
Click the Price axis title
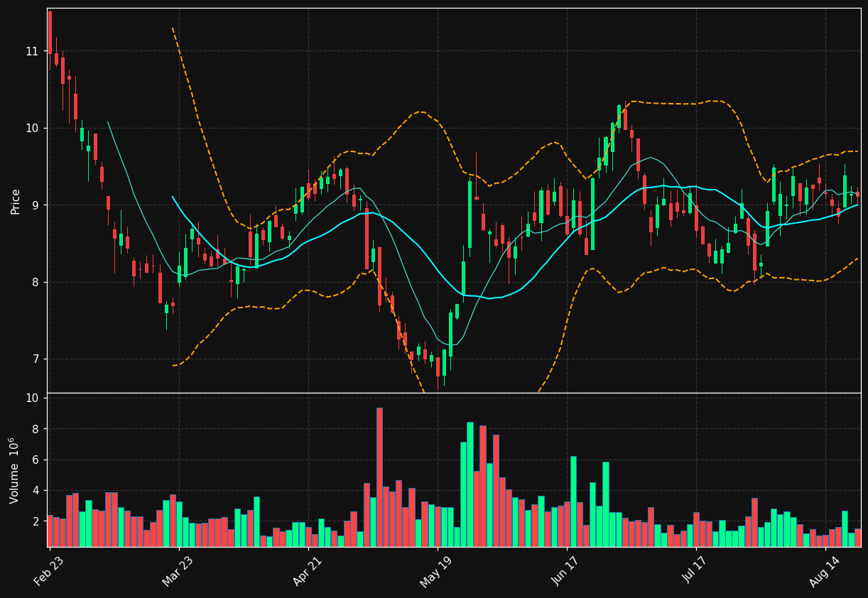[16, 201]
